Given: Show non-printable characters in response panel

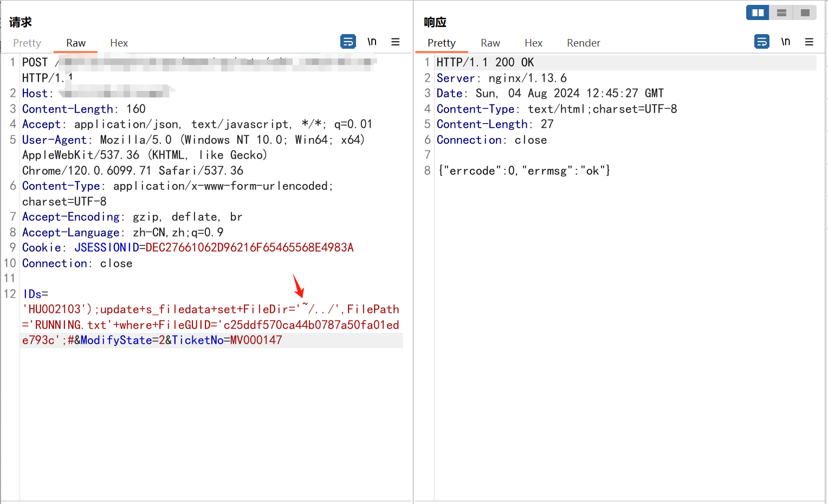Looking at the screenshot, I should 785,42.
